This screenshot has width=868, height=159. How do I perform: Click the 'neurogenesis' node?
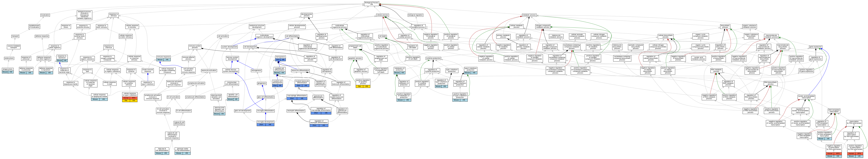point(256,70)
